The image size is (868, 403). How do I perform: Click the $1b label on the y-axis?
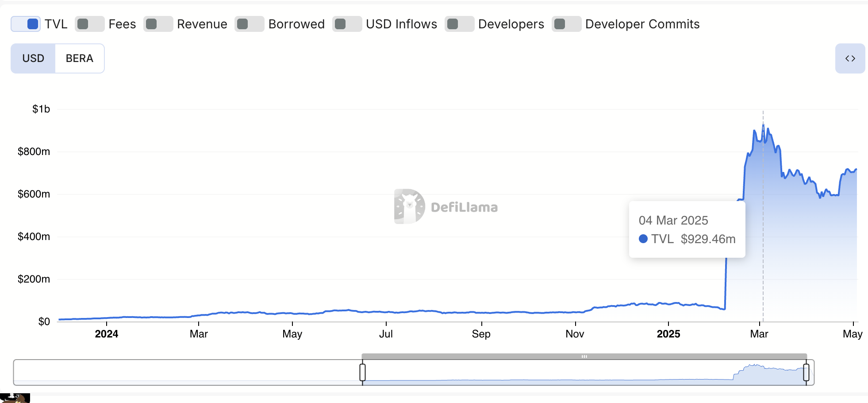coord(42,109)
